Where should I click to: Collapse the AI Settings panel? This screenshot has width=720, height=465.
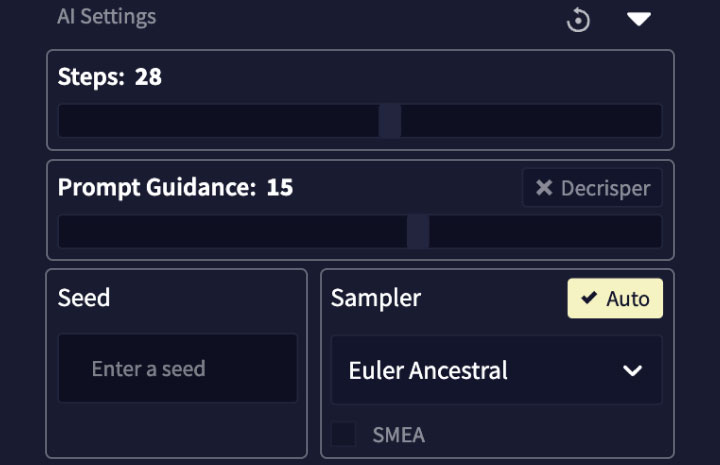[639, 19]
